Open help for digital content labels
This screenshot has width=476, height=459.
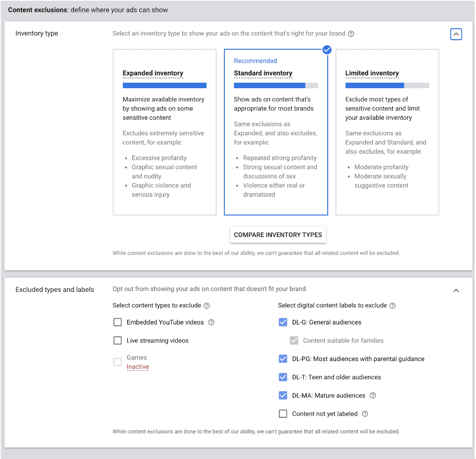tap(393, 306)
